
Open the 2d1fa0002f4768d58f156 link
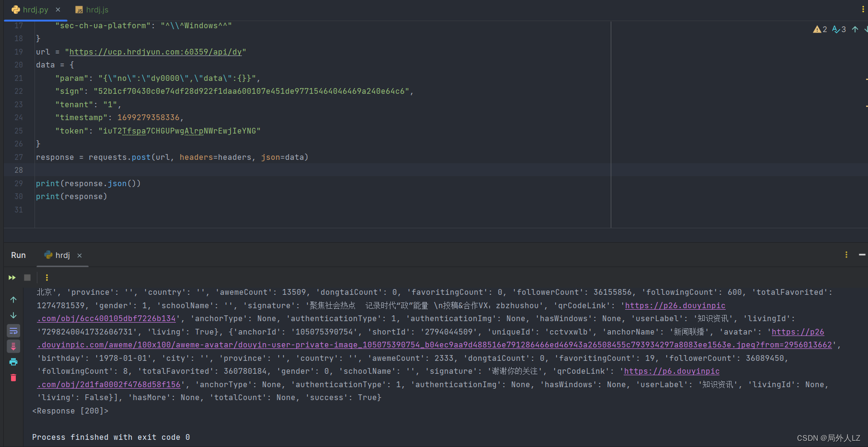point(109,384)
